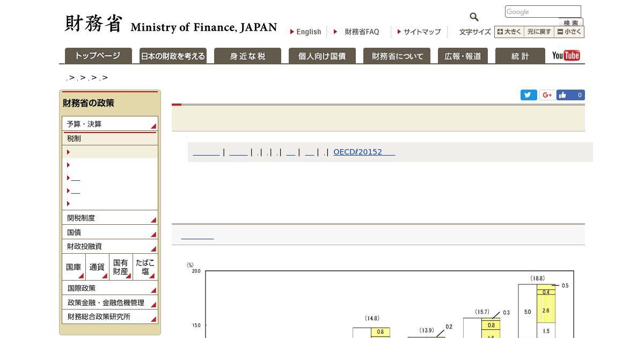The image size is (644, 338).
Task: Share page via Google Plus icon
Action: pyautogui.click(x=547, y=95)
